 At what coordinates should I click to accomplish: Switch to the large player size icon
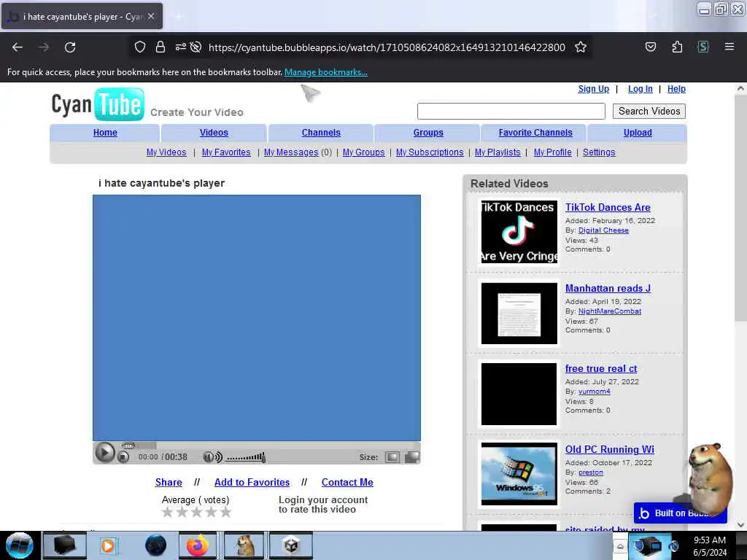point(412,457)
